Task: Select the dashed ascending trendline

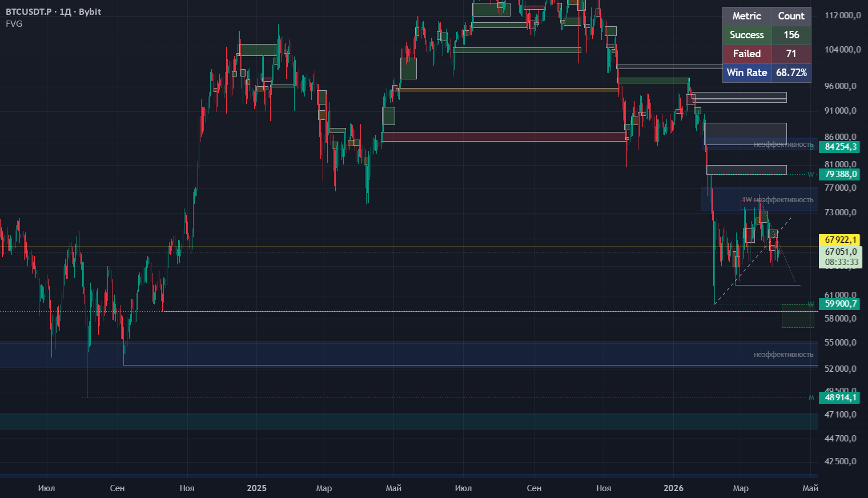Action: point(753,260)
